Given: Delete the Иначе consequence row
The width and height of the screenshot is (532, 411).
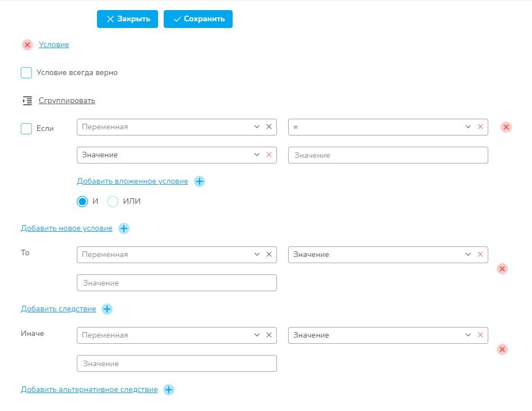Looking at the screenshot, I should pyautogui.click(x=502, y=349).
